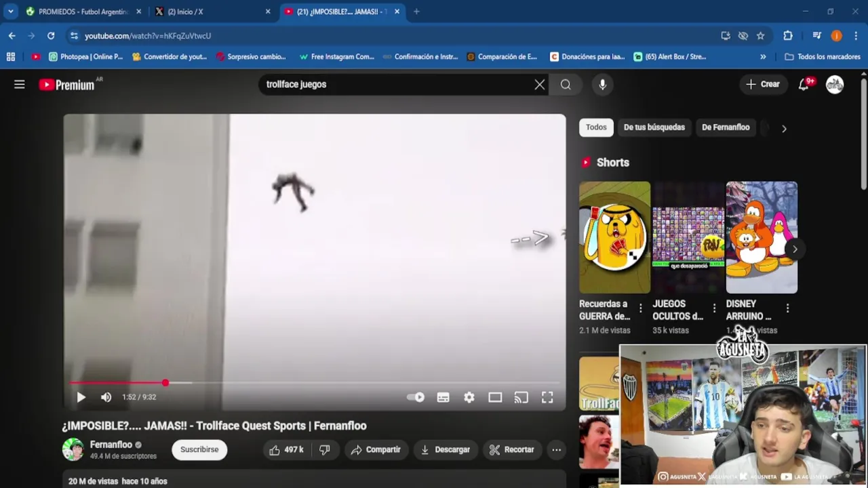The image size is (868, 488).
Task: Open the Fernanfloo channel name link
Action: click(x=111, y=445)
